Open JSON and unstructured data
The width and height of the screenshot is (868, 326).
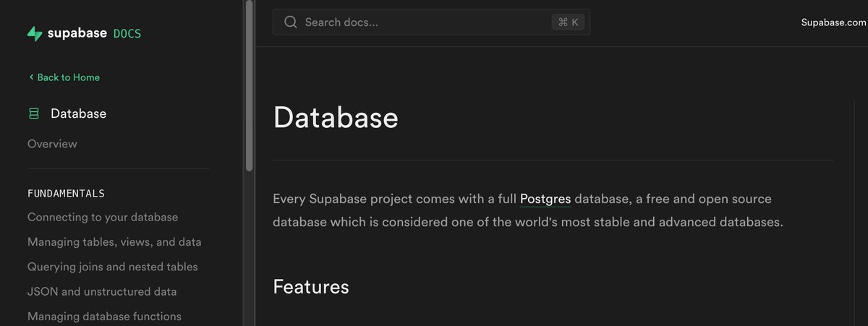point(102,292)
